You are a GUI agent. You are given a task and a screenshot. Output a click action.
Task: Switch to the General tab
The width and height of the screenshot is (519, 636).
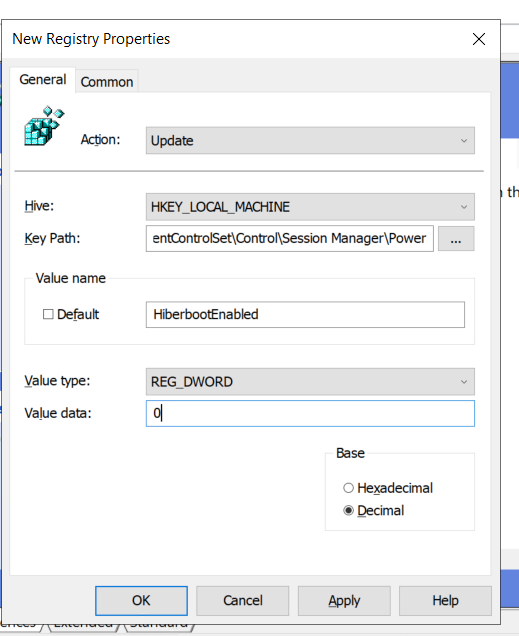click(43, 80)
